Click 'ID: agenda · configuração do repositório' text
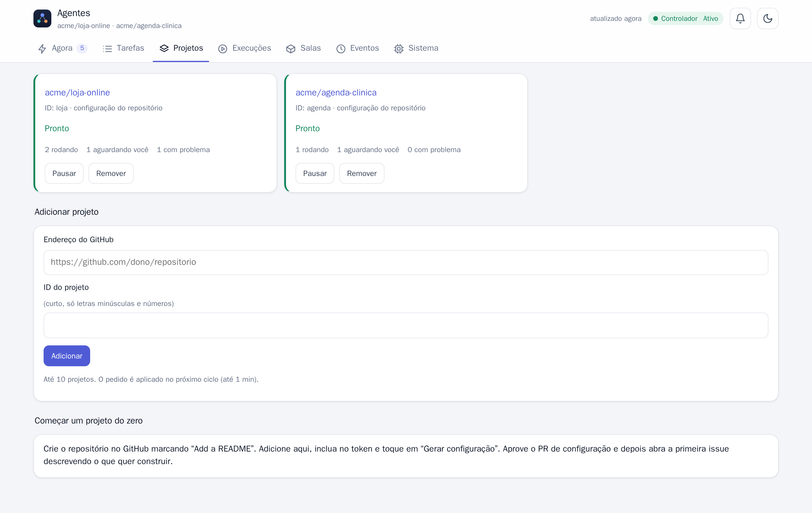 (x=361, y=108)
